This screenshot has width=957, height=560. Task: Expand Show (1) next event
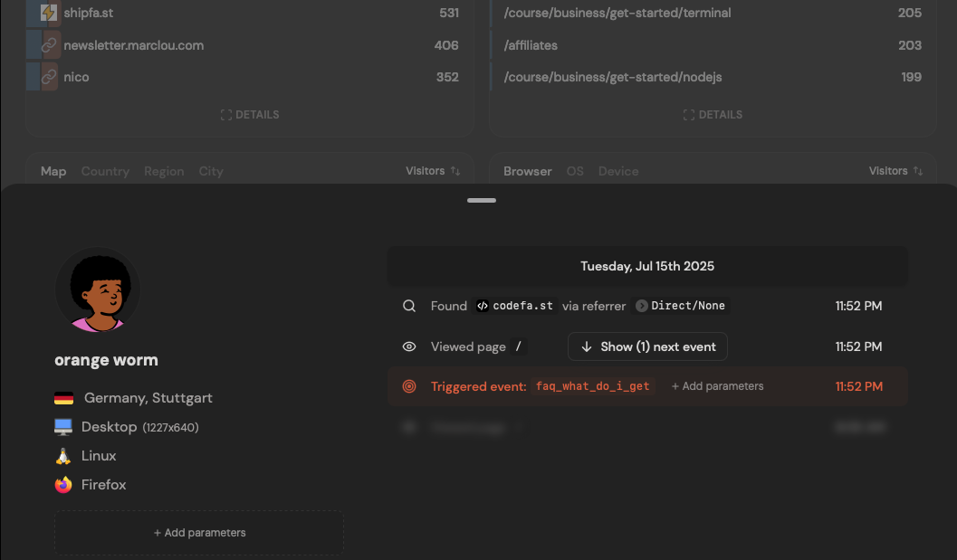click(646, 346)
